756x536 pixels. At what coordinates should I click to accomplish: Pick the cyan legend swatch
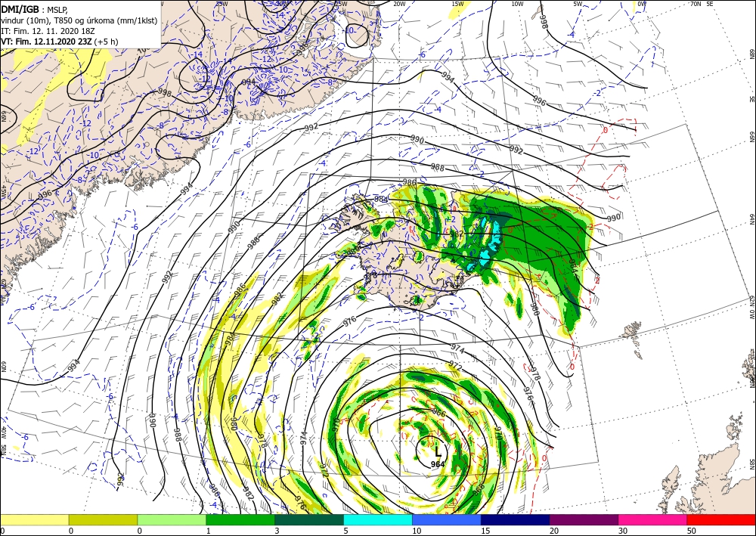tap(378, 519)
